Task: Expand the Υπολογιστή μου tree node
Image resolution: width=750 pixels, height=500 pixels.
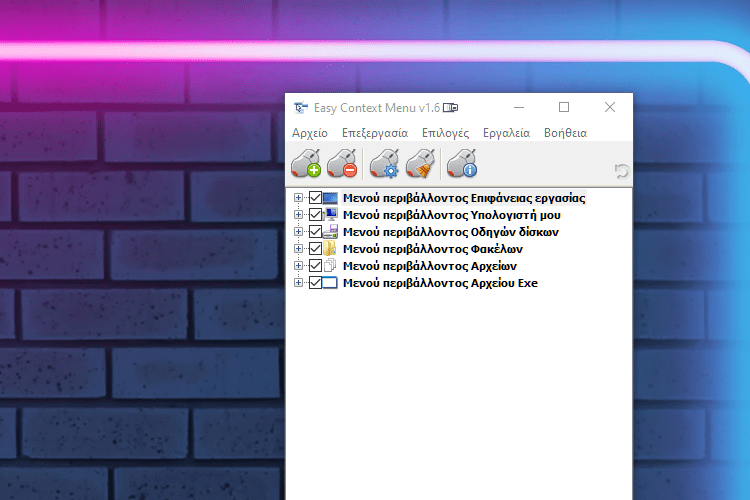Action: pos(298,214)
